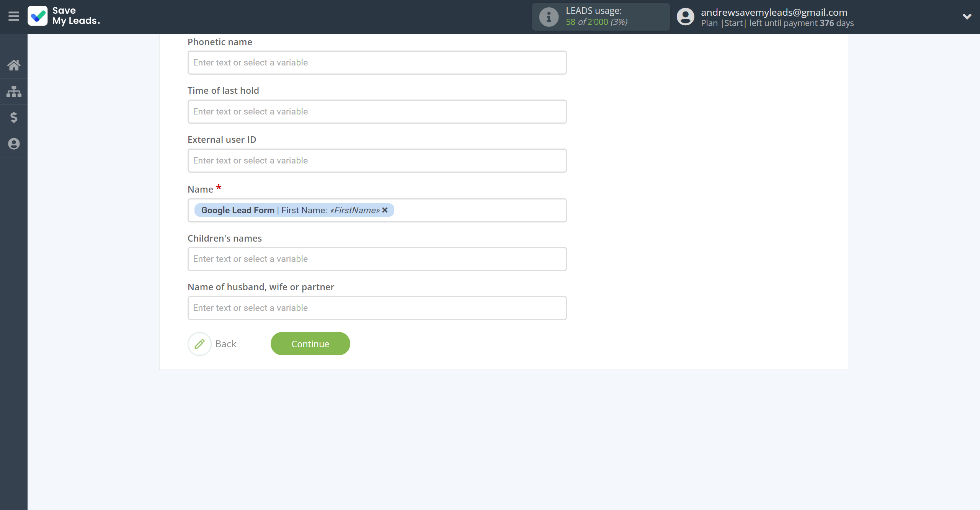This screenshot has width=980, height=510.
Task: Click the Plan Start payment days text
Action: pos(777,23)
